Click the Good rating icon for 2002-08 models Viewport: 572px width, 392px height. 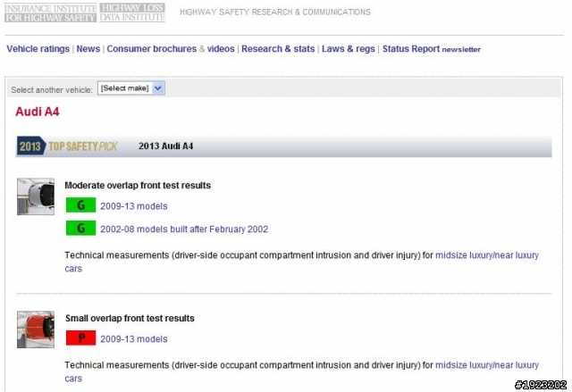(x=80, y=228)
